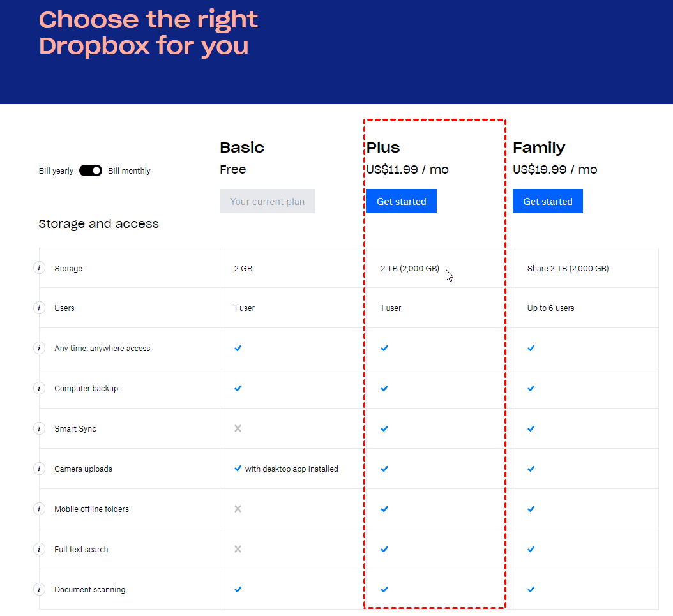This screenshot has width=673, height=616.
Task: Click the Camera uploads info icon
Action: [39, 469]
